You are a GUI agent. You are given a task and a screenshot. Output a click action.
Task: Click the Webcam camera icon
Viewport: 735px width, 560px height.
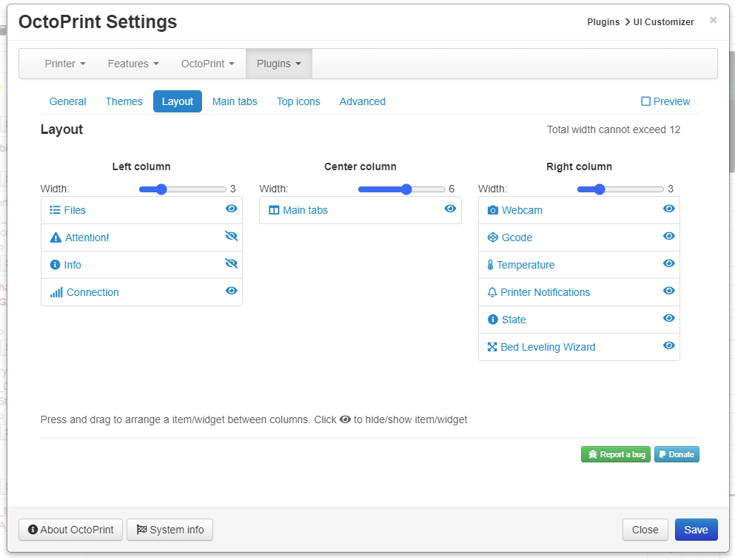(493, 210)
